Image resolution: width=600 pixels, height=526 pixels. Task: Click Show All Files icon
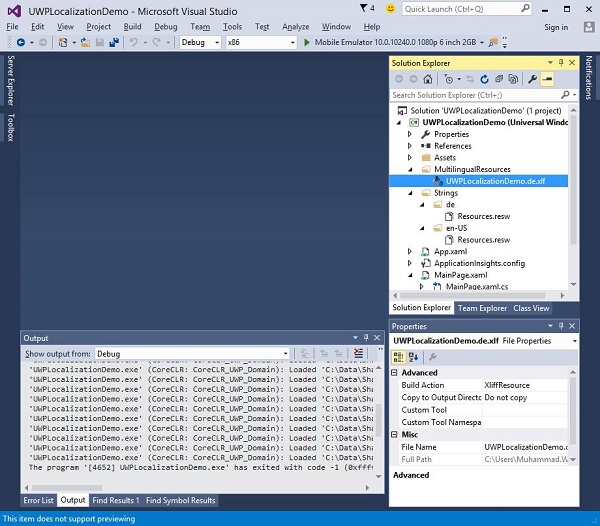click(x=513, y=79)
